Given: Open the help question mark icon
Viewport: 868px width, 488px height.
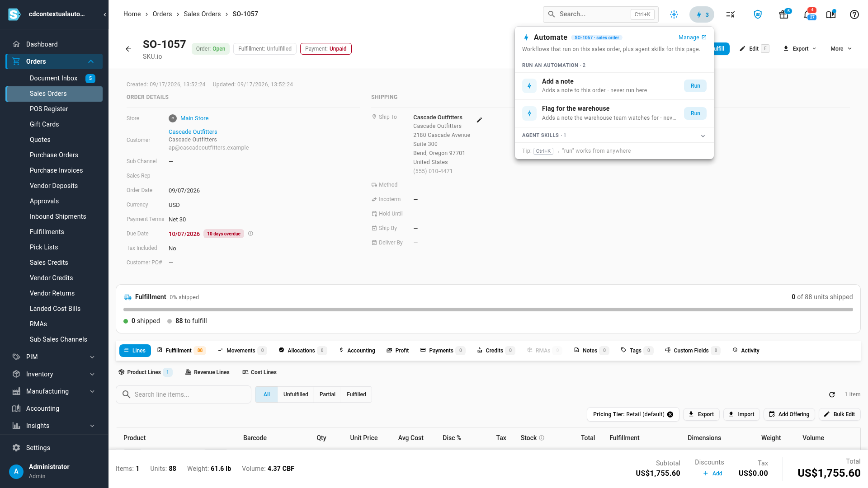Looking at the screenshot, I should tap(854, 14).
